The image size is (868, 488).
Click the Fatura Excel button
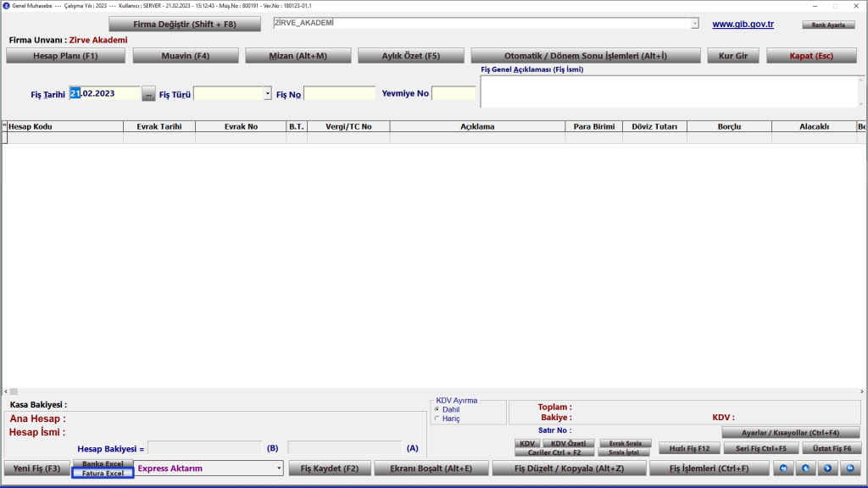(103, 474)
